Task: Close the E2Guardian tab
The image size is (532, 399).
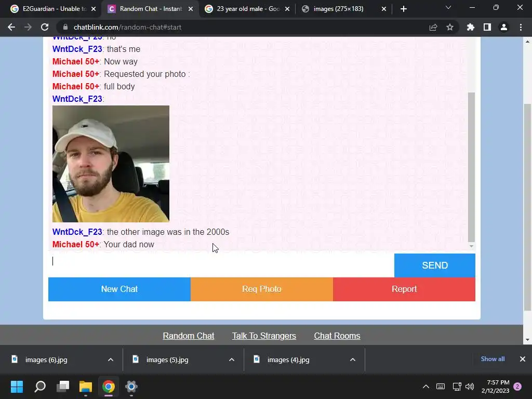Action: click(x=94, y=9)
